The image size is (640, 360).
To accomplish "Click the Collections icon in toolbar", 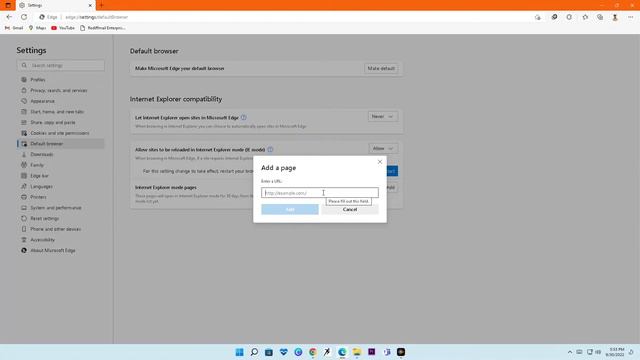I will click(600, 17).
